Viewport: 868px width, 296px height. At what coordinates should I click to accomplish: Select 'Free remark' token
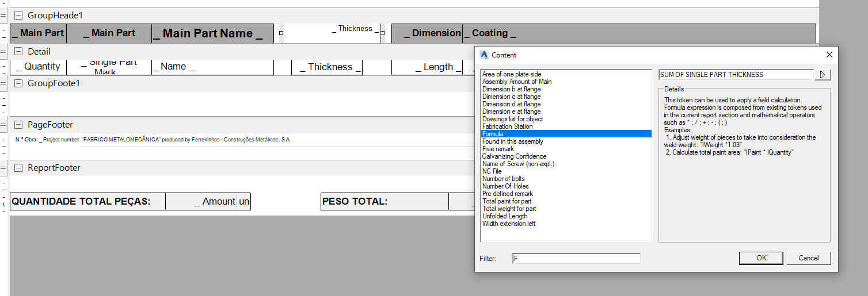click(x=498, y=149)
